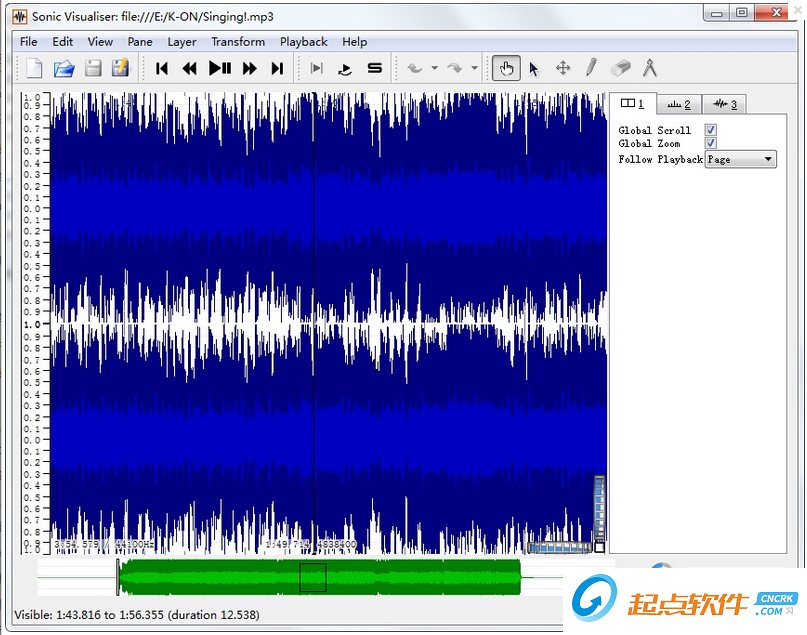Select the arrow Select tool
Screen dimensions: 807x635
pos(534,68)
